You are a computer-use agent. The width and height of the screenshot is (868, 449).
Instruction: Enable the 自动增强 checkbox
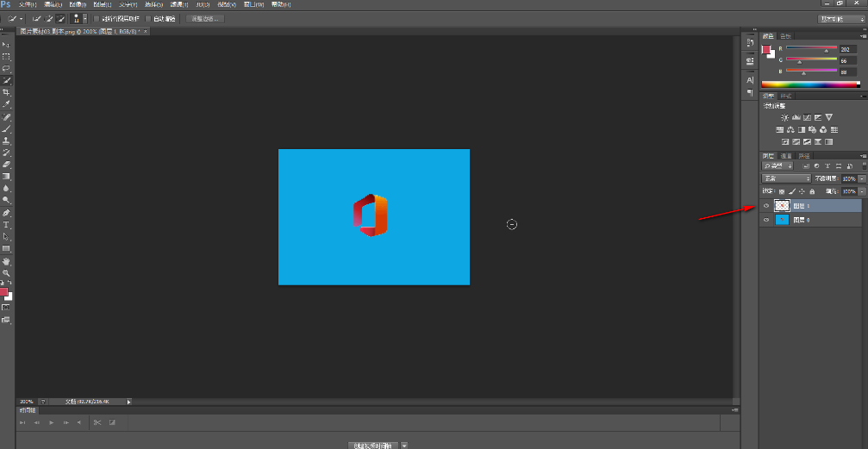(x=148, y=18)
